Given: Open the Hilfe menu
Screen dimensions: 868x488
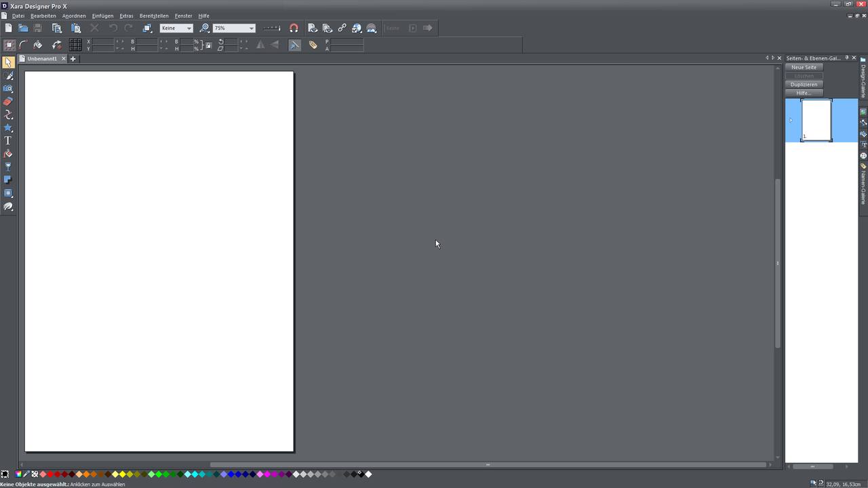Looking at the screenshot, I should point(203,16).
